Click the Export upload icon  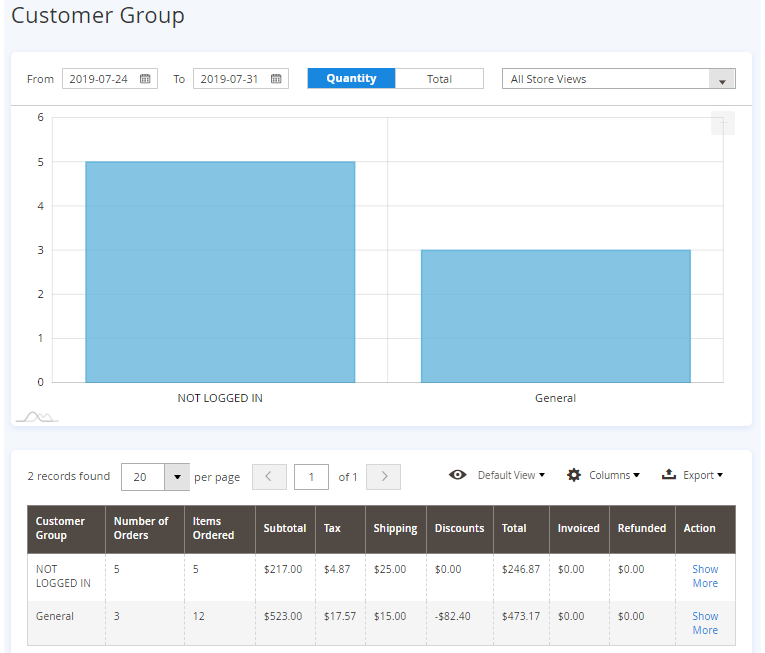pyautogui.click(x=669, y=475)
